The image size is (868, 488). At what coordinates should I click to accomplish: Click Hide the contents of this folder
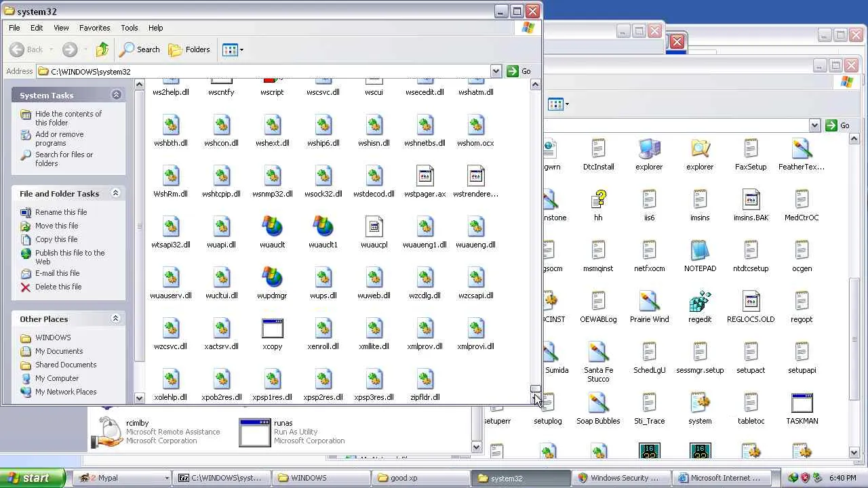[x=68, y=119]
